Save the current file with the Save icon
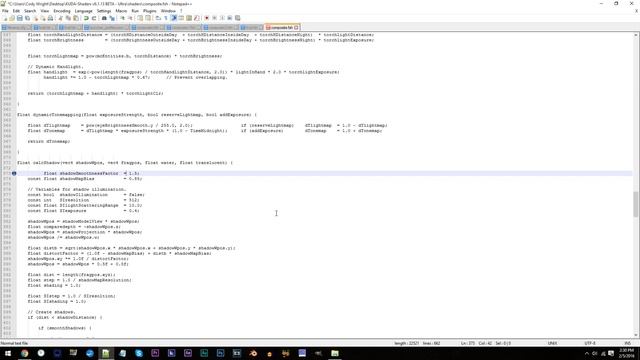Image resolution: width=640 pixels, height=360 pixels. 20,18
